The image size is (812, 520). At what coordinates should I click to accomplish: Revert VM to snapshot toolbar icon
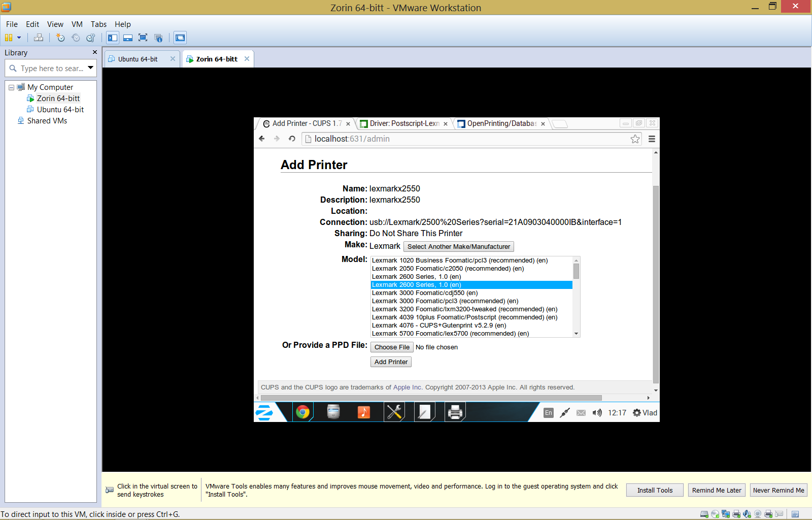76,38
